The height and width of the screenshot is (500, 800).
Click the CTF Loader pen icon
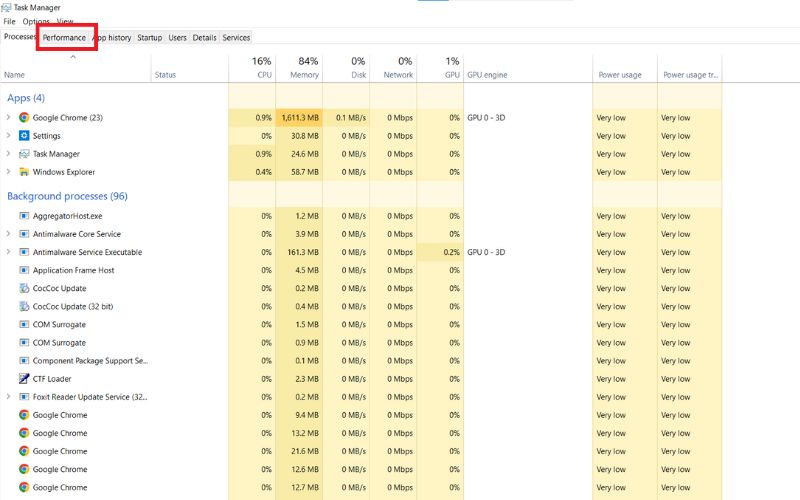coord(24,379)
